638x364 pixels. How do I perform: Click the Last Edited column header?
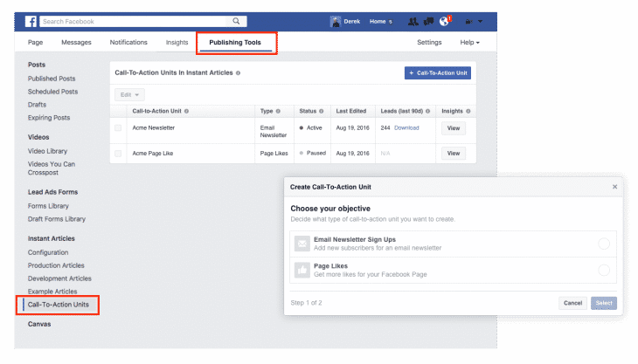pos(351,112)
